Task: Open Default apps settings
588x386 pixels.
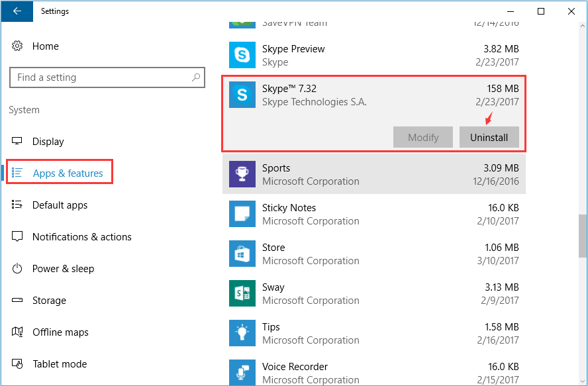Action: (60, 205)
